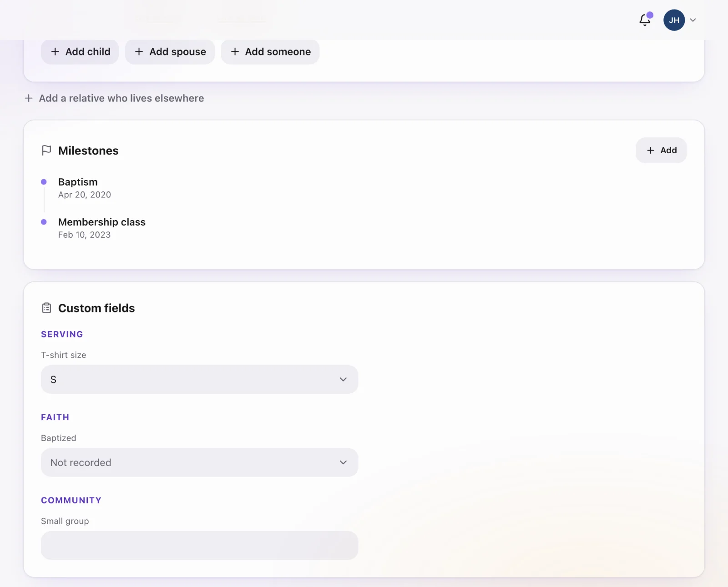Click the Custom fields clipboard icon
The height and width of the screenshot is (587, 728).
[x=46, y=308]
